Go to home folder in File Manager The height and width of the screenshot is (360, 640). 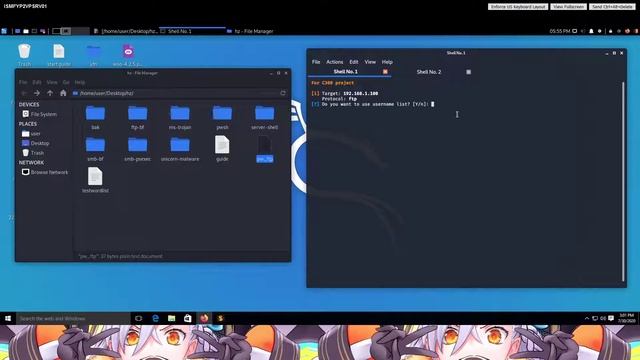[x=63, y=93]
